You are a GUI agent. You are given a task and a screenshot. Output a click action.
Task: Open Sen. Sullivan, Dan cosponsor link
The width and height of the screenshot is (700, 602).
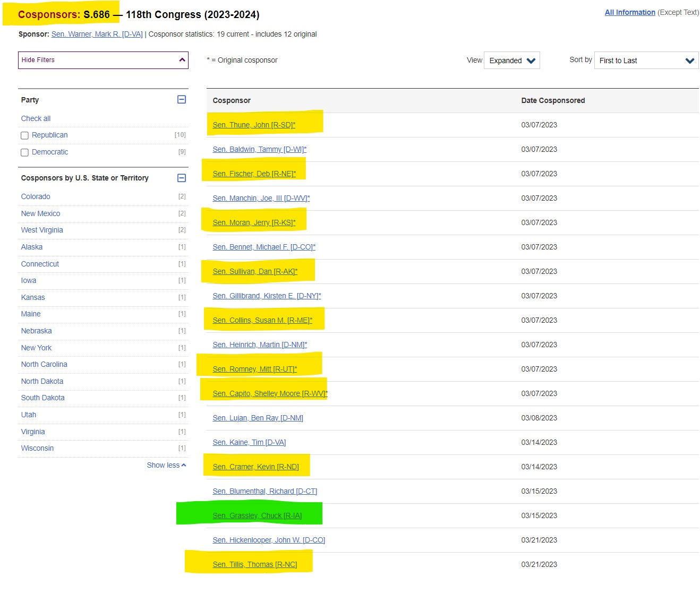pyautogui.click(x=255, y=271)
